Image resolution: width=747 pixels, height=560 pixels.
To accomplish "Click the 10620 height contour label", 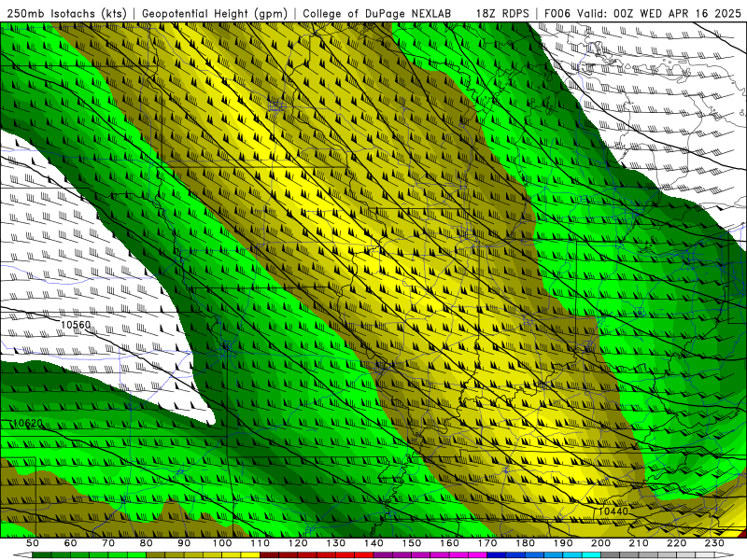I will 28,424.
